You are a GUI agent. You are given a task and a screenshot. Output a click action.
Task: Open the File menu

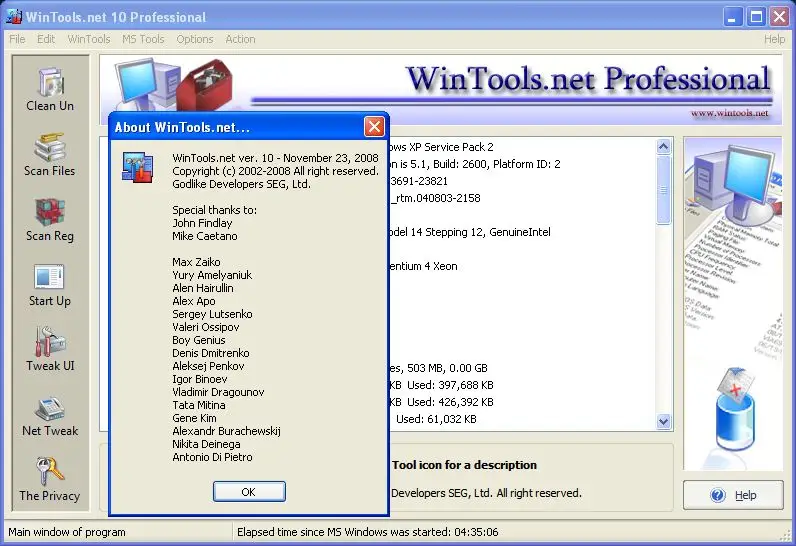(17, 39)
